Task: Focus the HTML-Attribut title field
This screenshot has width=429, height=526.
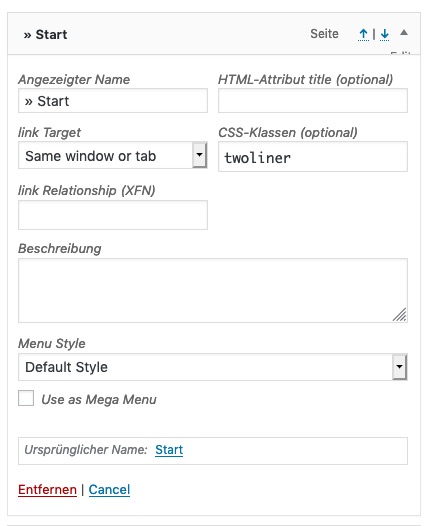Action: coord(313,101)
